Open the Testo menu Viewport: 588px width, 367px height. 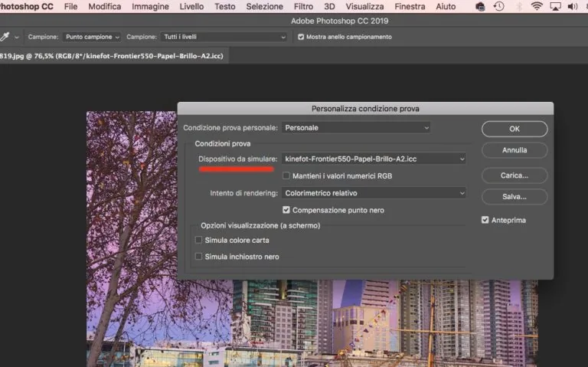[224, 6]
